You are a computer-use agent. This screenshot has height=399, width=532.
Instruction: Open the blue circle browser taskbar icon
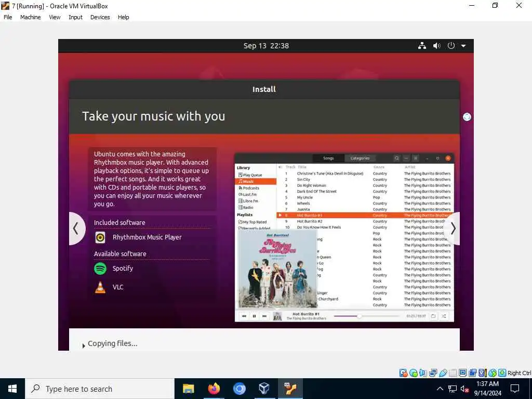click(x=239, y=389)
